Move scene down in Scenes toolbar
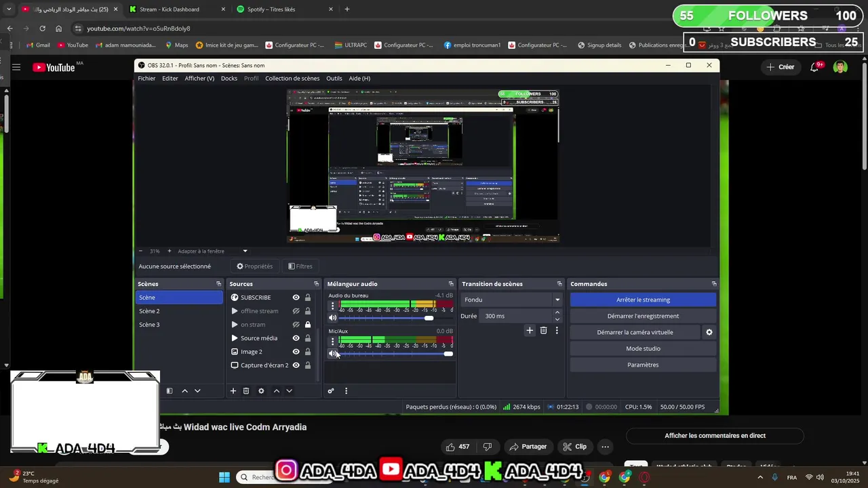This screenshot has height=488, width=868. 197,391
